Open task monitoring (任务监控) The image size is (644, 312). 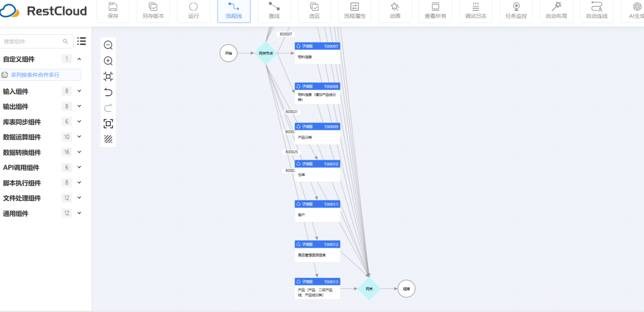coord(516,7)
